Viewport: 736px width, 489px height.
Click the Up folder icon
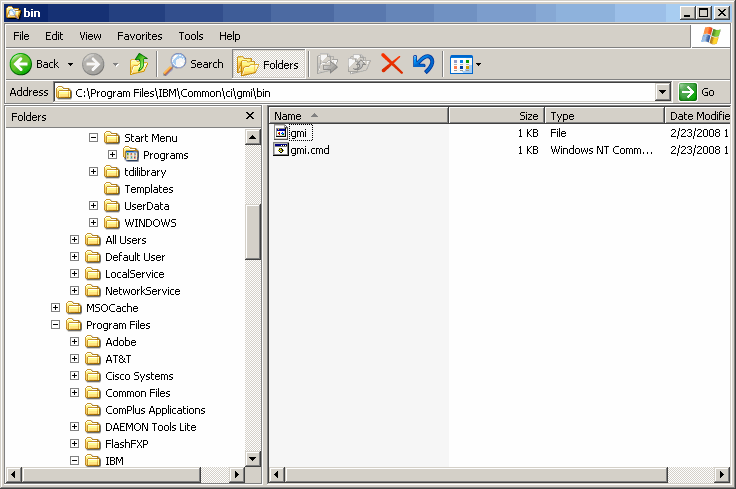point(139,64)
